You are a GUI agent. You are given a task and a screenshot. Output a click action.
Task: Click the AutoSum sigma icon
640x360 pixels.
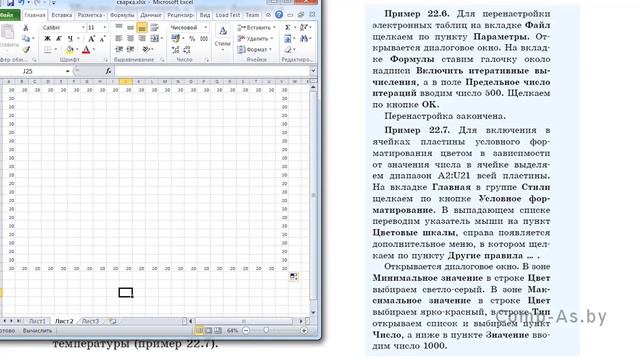point(288,27)
